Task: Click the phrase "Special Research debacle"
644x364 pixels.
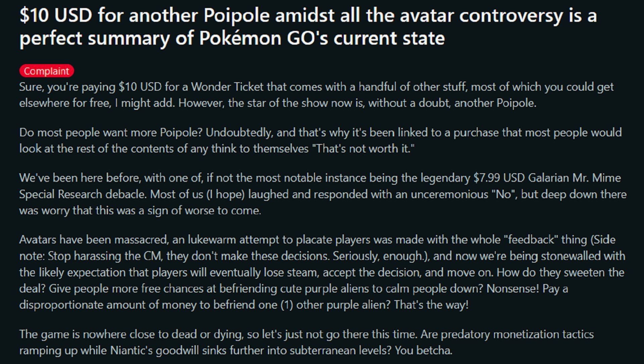Action: click(83, 194)
